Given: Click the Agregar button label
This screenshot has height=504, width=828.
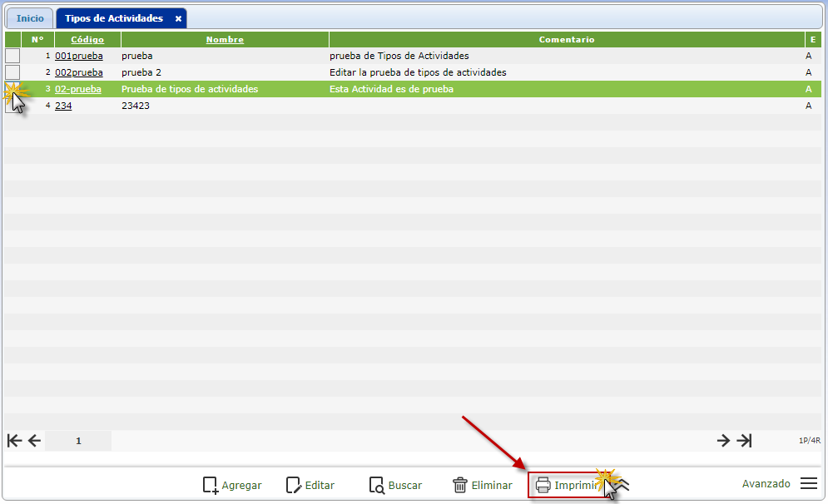Looking at the screenshot, I should pos(241,485).
